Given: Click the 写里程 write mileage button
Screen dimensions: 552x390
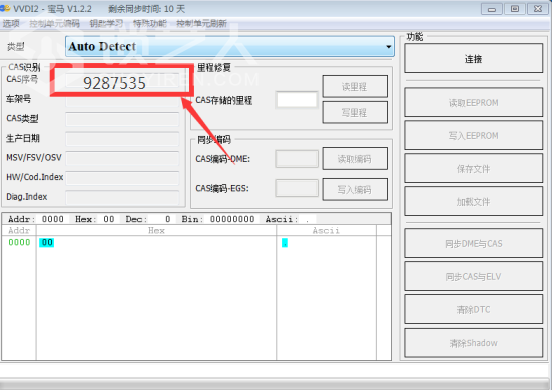Looking at the screenshot, I should coord(355,112).
